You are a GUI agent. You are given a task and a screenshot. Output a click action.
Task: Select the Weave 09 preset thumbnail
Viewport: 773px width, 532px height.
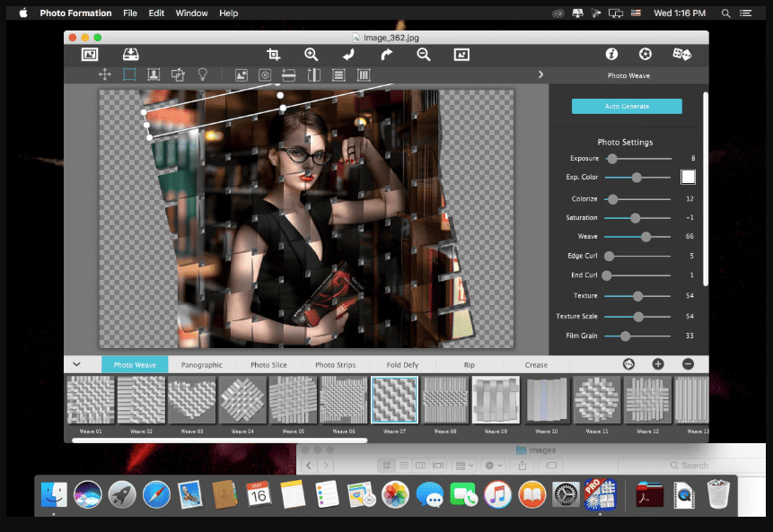(496, 400)
